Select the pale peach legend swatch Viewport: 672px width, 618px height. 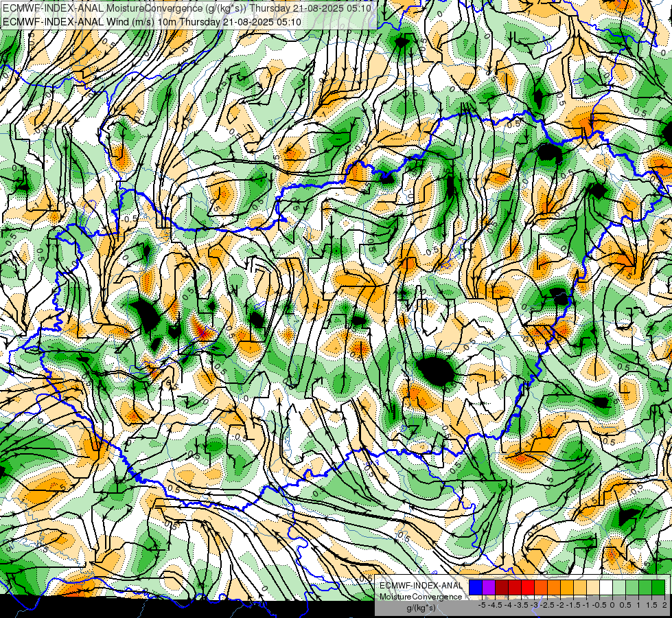pyautogui.click(x=593, y=587)
